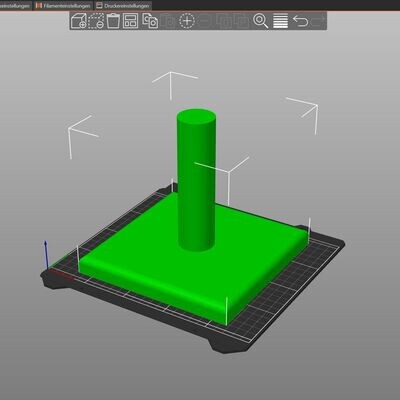Add an instance with plus-circle icon
The image size is (400, 400).
(x=187, y=21)
